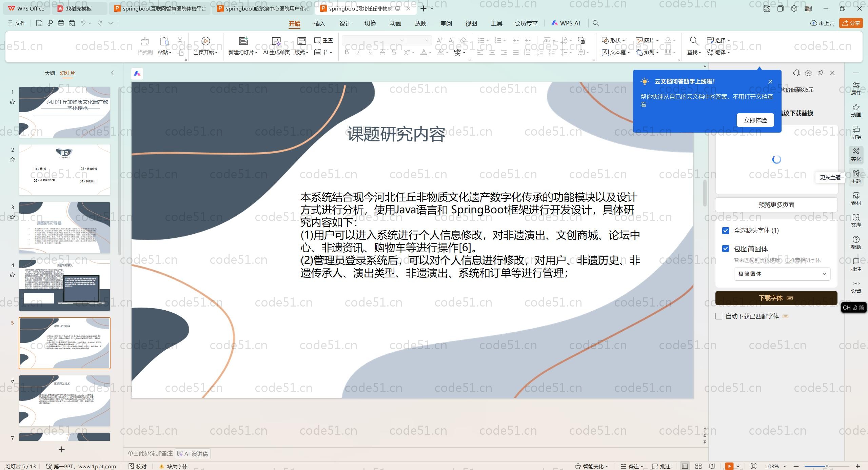Uncheck 全选缺失字体 (1) checkbox
This screenshot has width=868, height=470.
726,231
